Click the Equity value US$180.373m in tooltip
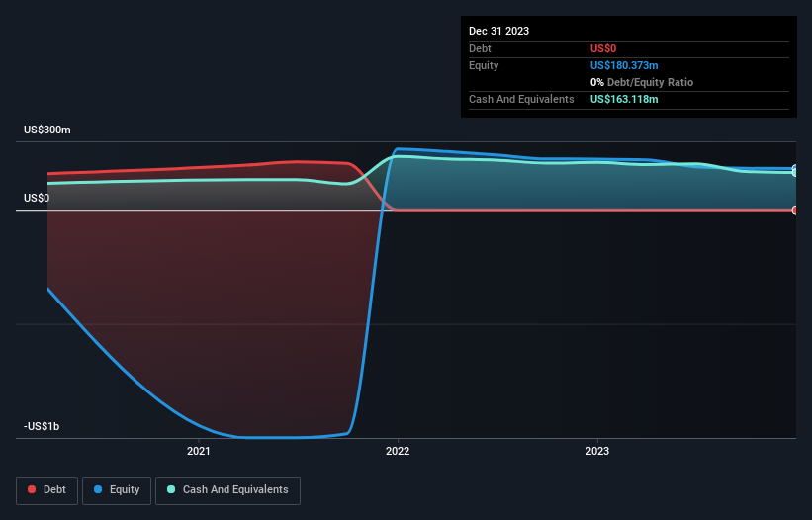The image size is (812, 520). (624, 65)
